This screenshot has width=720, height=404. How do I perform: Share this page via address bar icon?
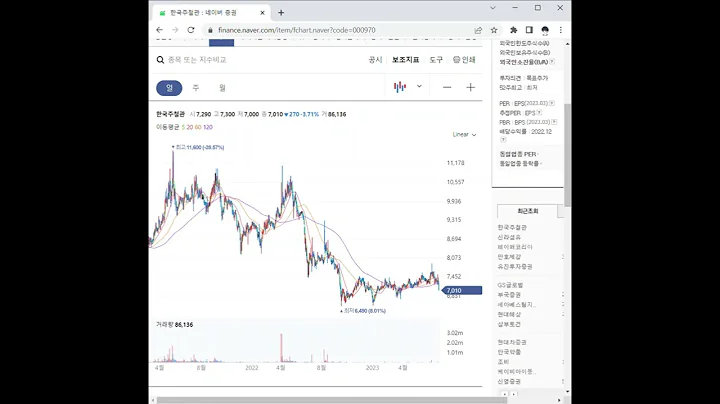pyautogui.click(x=478, y=30)
